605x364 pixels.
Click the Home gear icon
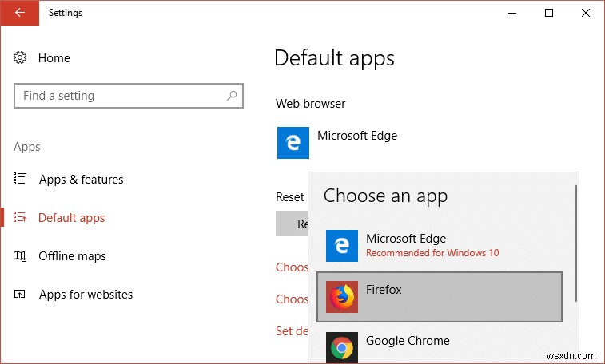(21, 58)
